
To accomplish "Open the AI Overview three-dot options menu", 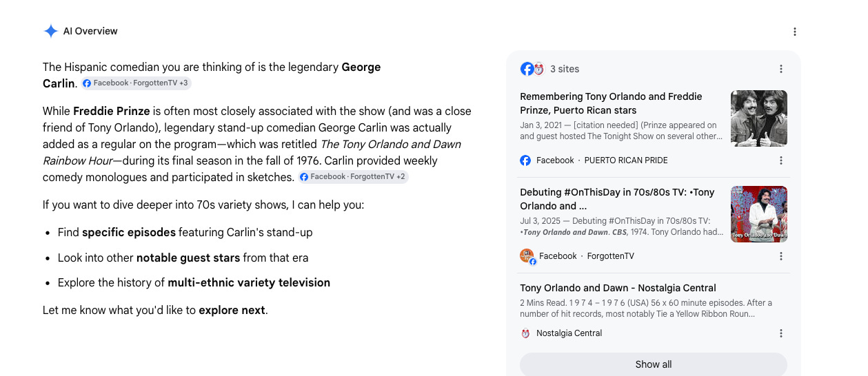I will (795, 32).
